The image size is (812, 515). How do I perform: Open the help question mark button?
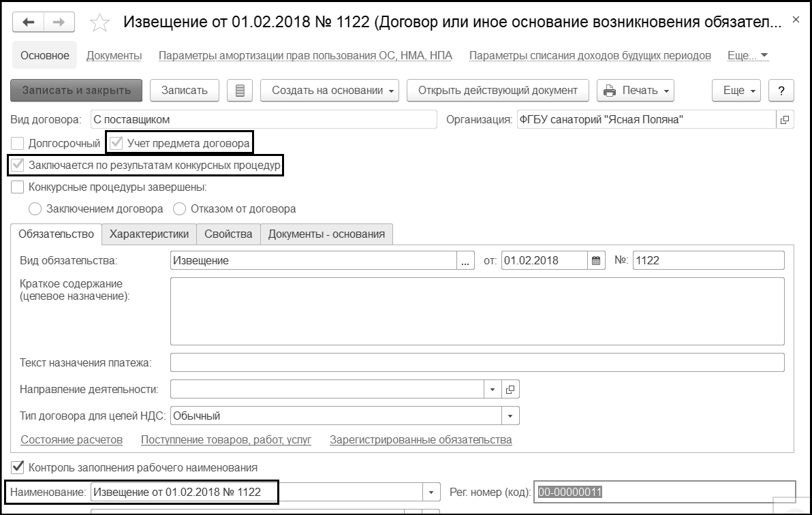pos(781,91)
